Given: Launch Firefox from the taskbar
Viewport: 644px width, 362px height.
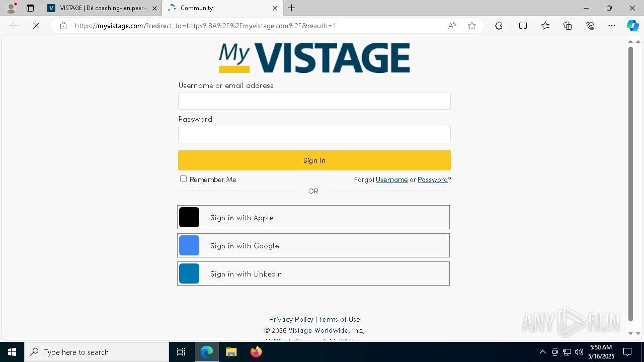Looking at the screenshot, I should click(256, 352).
